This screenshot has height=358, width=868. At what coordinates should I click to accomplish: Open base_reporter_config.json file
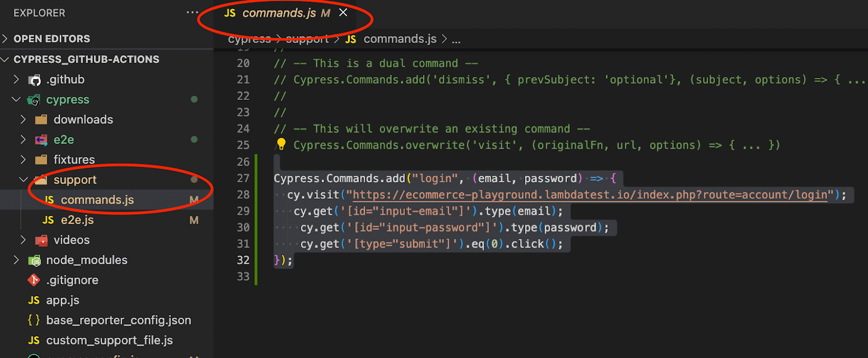point(119,320)
